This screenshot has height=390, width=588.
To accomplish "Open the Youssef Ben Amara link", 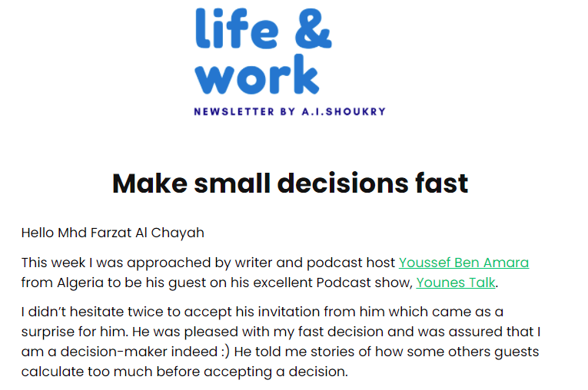I will pyautogui.click(x=463, y=263).
